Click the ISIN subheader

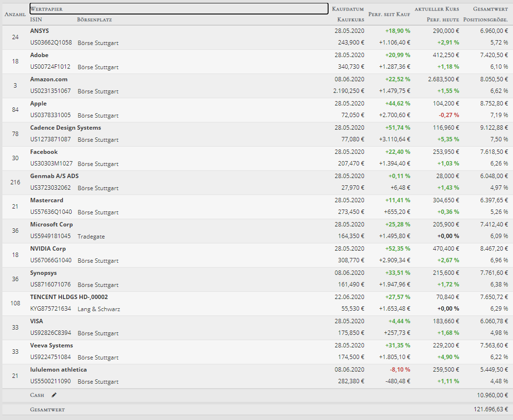36,19
